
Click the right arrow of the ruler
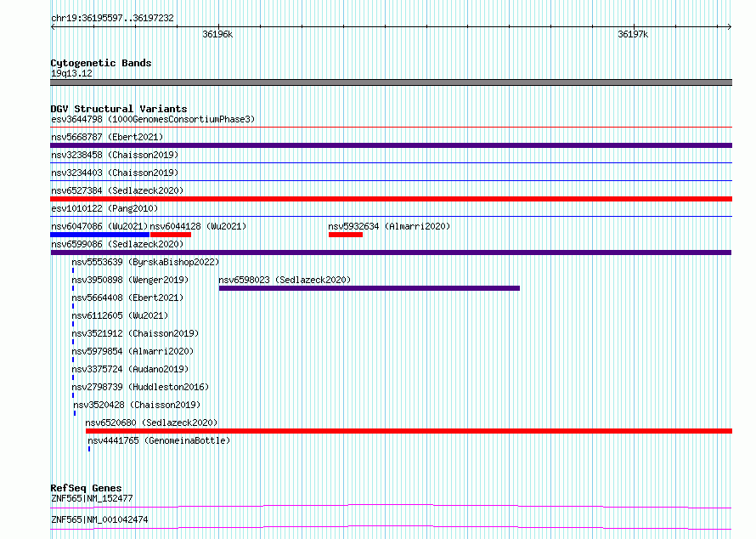pyautogui.click(x=729, y=27)
